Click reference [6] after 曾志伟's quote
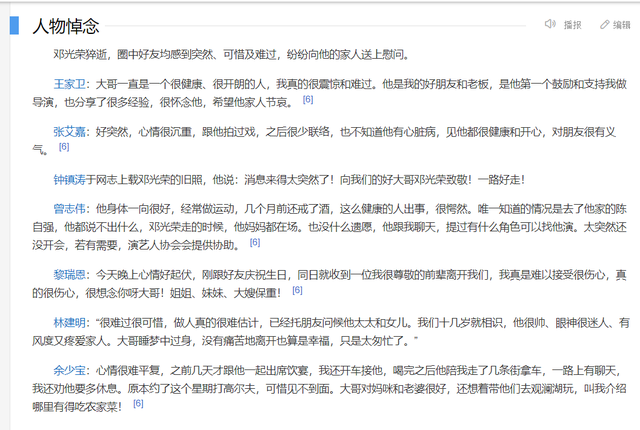640x430 pixels. pyautogui.click(x=255, y=242)
